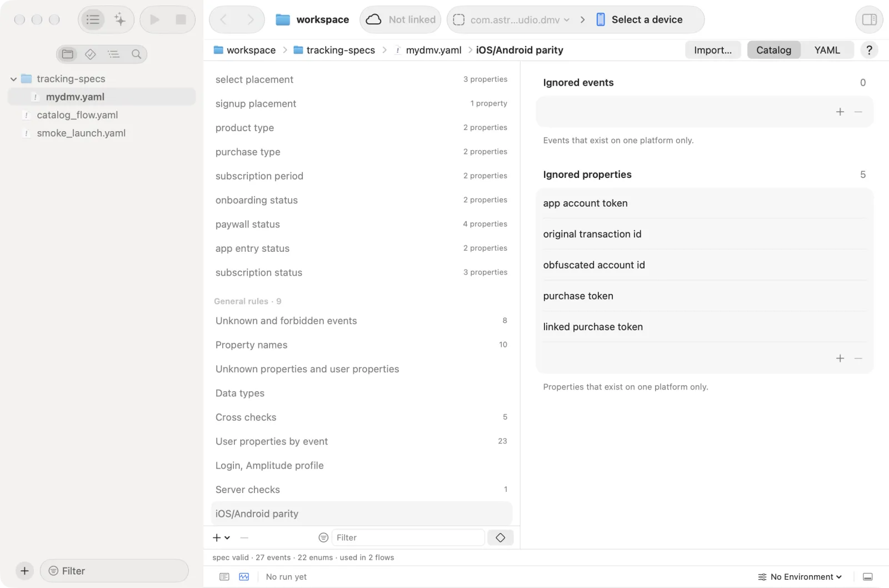This screenshot has width=889, height=588.
Task: Open the Select a device picker
Action: point(639,19)
